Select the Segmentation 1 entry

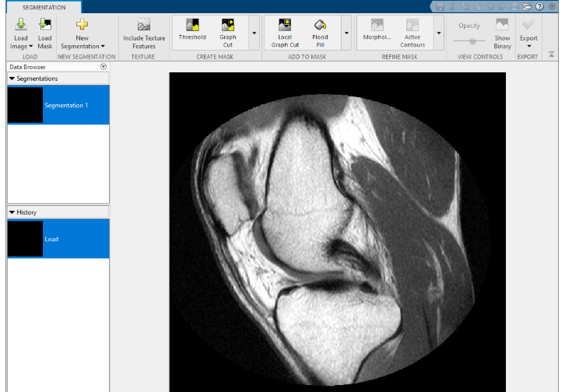coord(58,105)
